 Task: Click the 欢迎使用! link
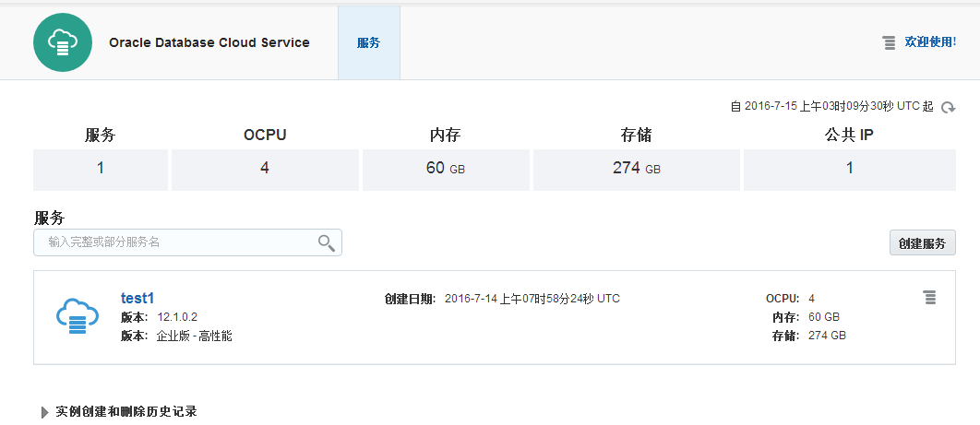click(930, 42)
